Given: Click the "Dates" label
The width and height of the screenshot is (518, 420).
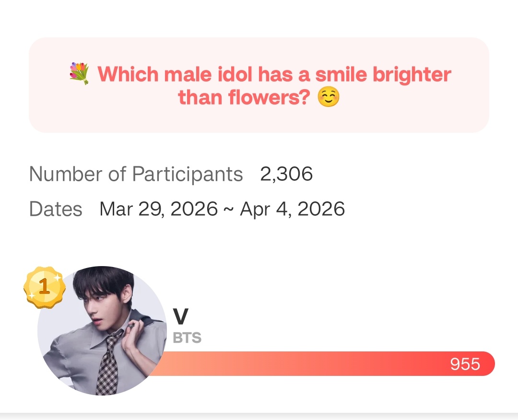Looking at the screenshot, I should click(x=56, y=209).
